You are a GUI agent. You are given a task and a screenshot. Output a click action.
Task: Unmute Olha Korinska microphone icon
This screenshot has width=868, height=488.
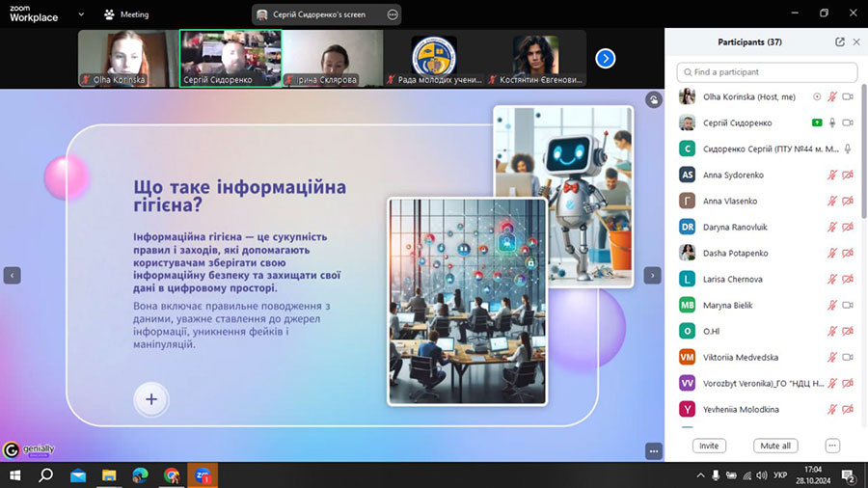tap(832, 96)
